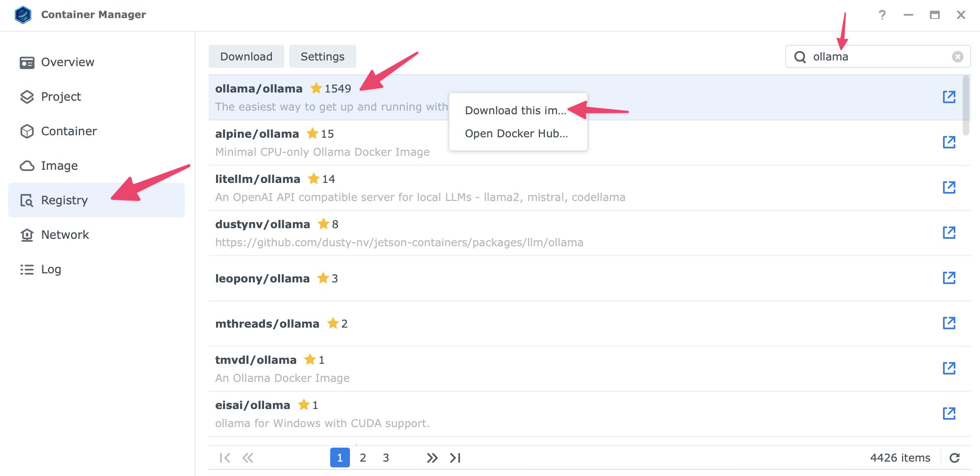This screenshot has height=476, width=980.
Task: Go to results page 2
Action: coord(363,458)
